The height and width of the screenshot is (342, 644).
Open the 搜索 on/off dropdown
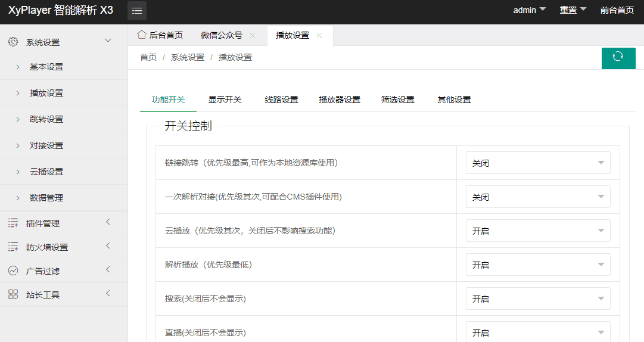pos(537,299)
